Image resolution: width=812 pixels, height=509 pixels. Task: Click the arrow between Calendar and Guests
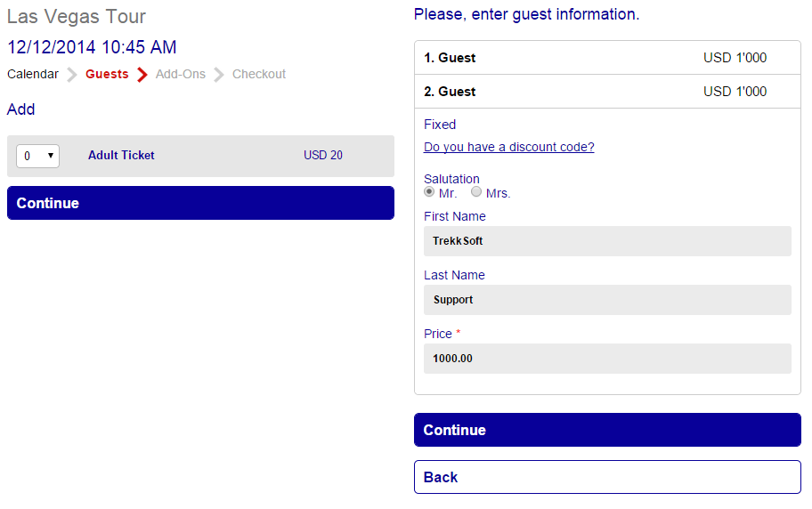click(72, 75)
